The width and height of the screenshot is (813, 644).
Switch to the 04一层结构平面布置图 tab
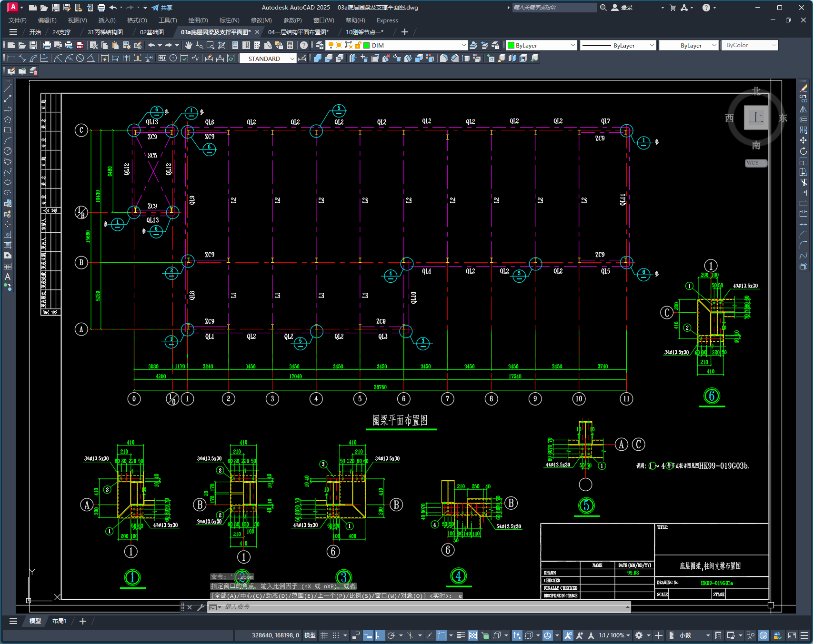[299, 32]
